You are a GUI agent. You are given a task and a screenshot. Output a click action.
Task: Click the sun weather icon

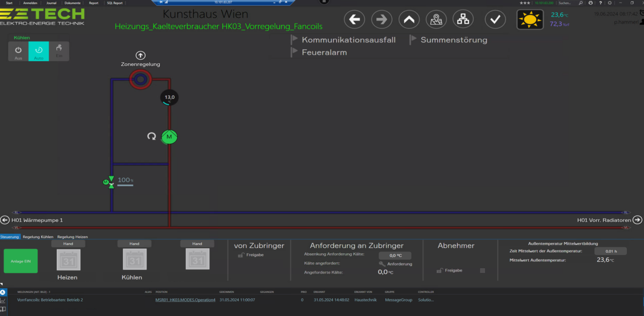pyautogui.click(x=530, y=20)
